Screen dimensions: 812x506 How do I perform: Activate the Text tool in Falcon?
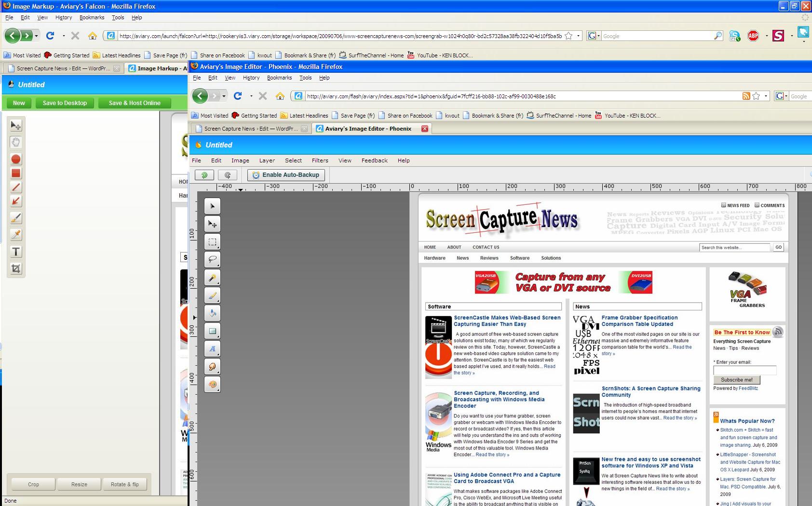16,252
